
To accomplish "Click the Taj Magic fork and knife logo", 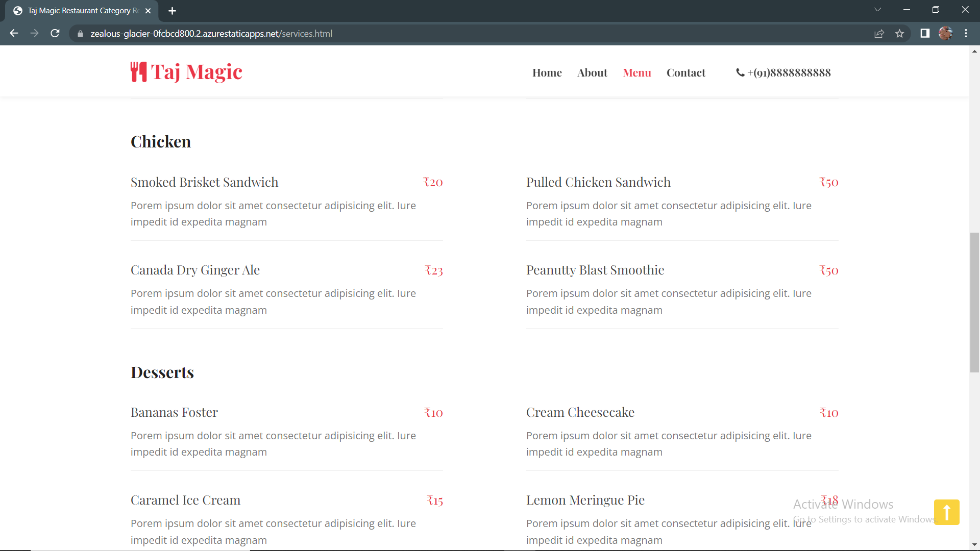I will tap(138, 71).
